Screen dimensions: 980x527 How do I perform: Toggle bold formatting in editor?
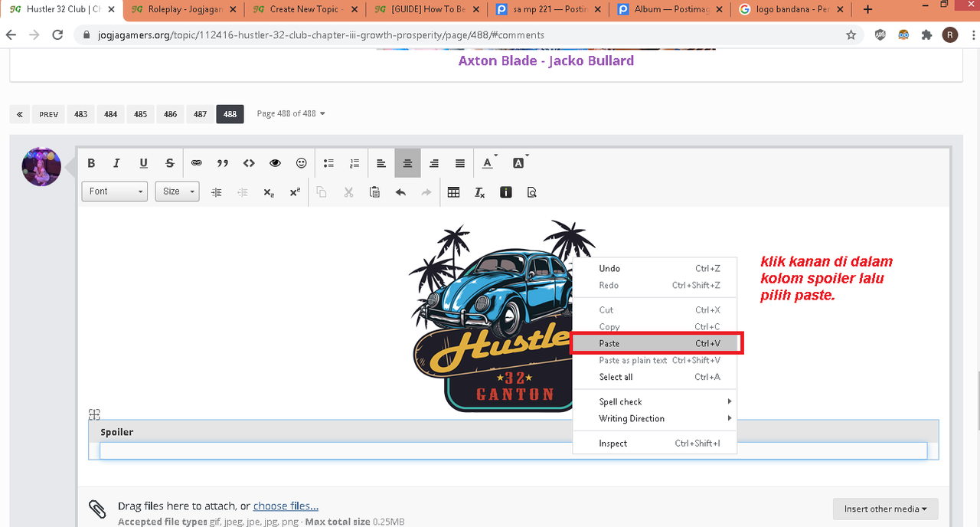(x=91, y=163)
